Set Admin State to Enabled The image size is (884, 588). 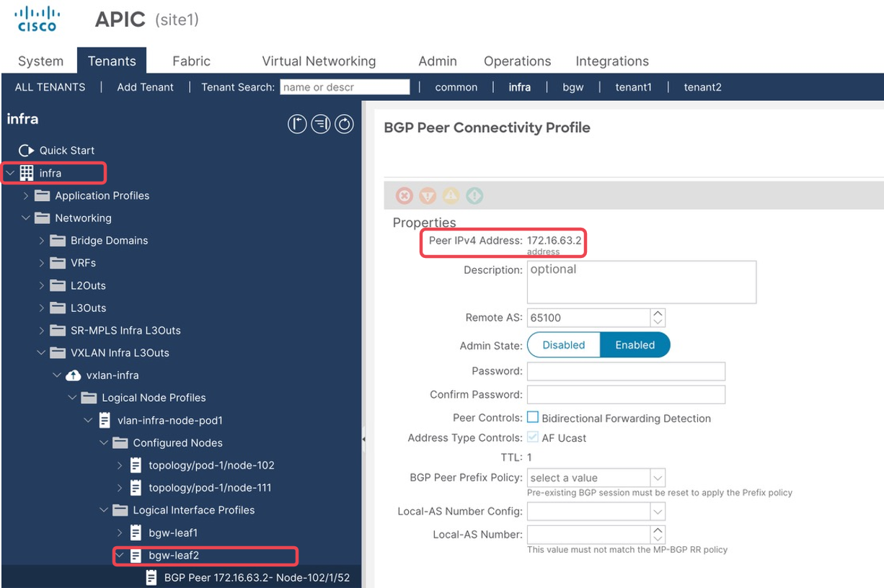pyautogui.click(x=635, y=345)
